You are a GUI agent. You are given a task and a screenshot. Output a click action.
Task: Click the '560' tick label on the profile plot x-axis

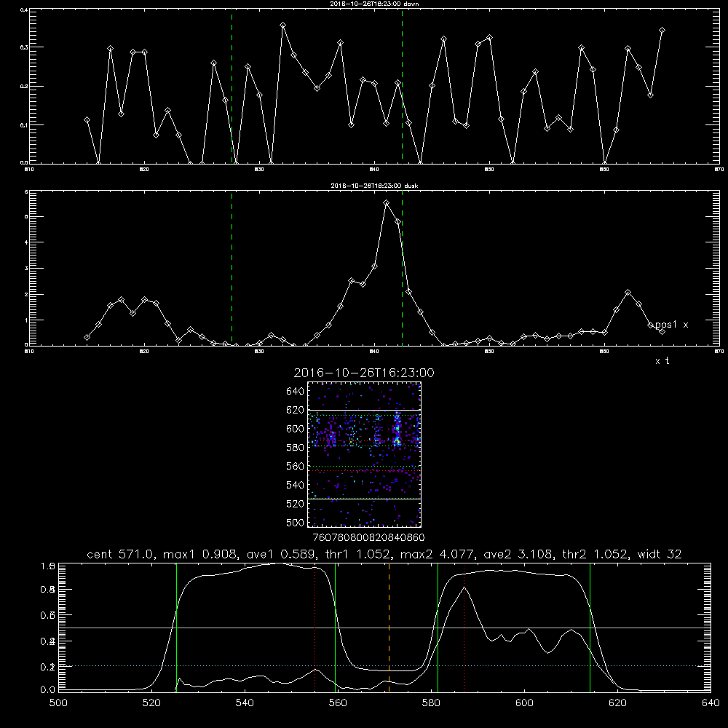pos(338,703)
